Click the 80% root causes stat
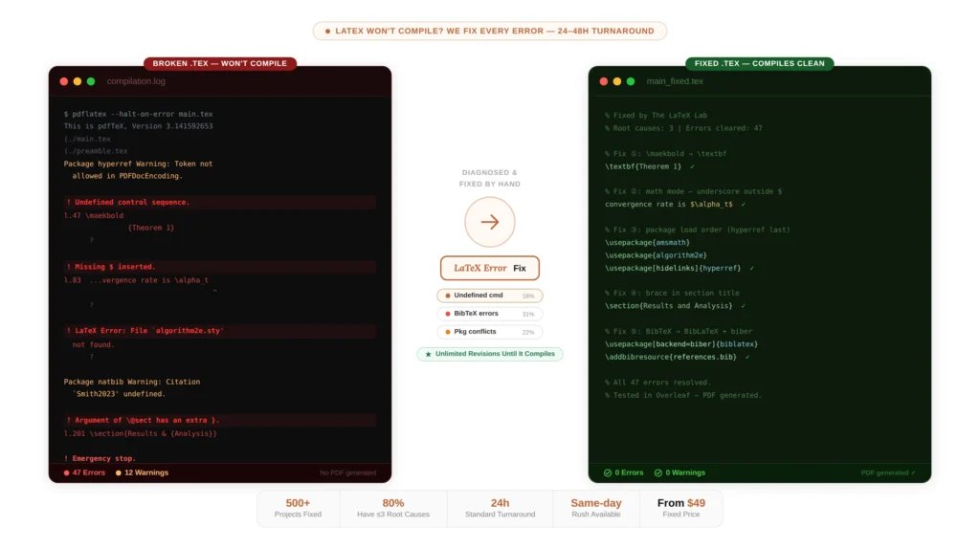The height and width of the screenshot is (549, 980). coord(393,509)
